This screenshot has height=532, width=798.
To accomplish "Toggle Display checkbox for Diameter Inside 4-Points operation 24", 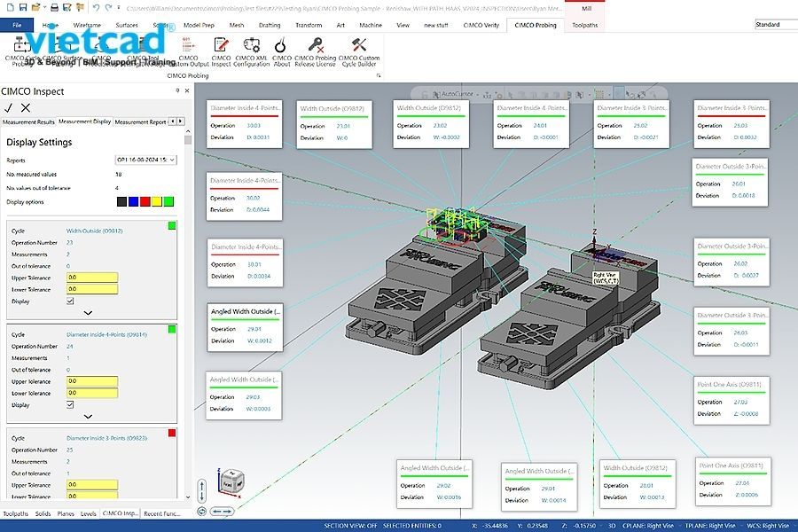I will (x=70, y=404).
